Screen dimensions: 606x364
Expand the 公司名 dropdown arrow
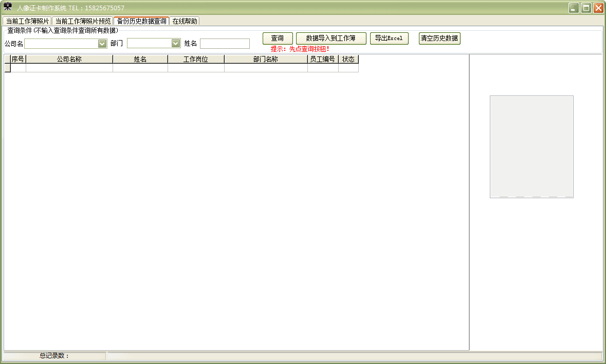[x=102, y=44]
